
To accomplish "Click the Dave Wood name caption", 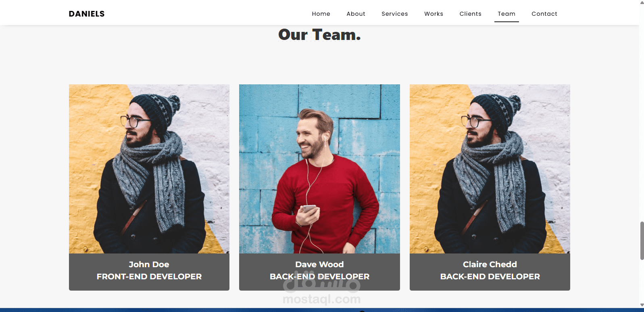I will click(x=319, y=264).
